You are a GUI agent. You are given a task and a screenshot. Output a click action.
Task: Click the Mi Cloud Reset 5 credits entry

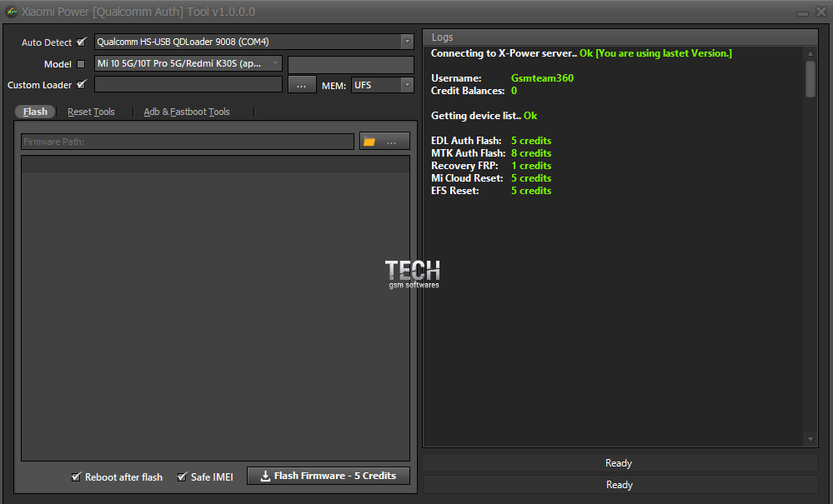(491, 178)
